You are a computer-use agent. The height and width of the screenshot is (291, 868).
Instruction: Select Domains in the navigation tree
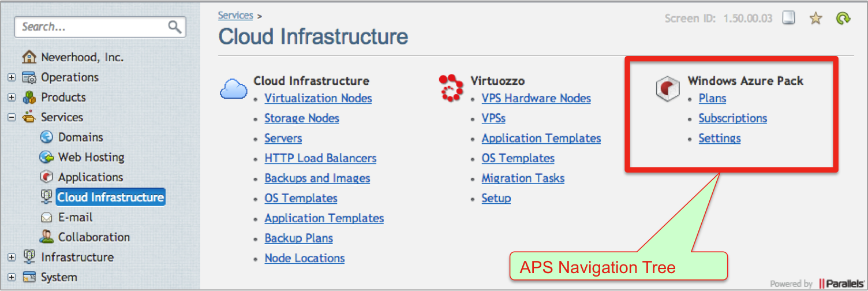tap(80, 137)
